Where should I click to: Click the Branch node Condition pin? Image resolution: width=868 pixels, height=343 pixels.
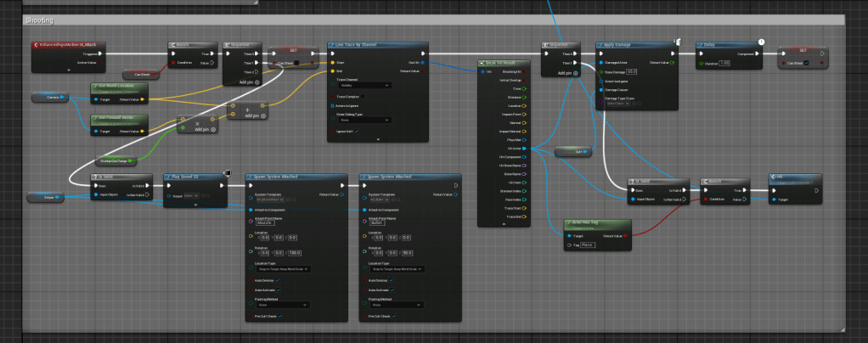(x=171, y=62)
